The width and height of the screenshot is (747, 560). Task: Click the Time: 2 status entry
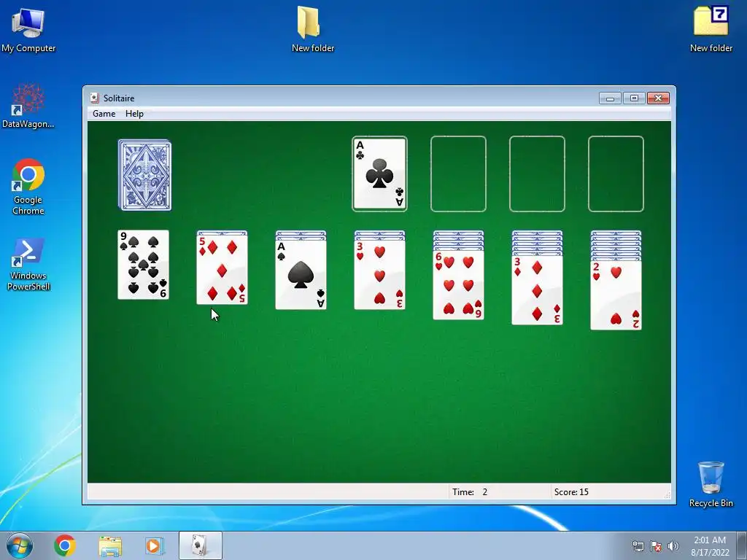click(470, 492)
